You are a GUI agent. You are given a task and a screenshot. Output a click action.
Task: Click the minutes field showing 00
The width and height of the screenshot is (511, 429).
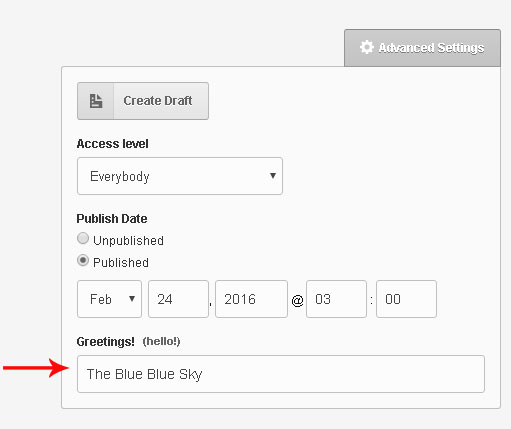406,299
